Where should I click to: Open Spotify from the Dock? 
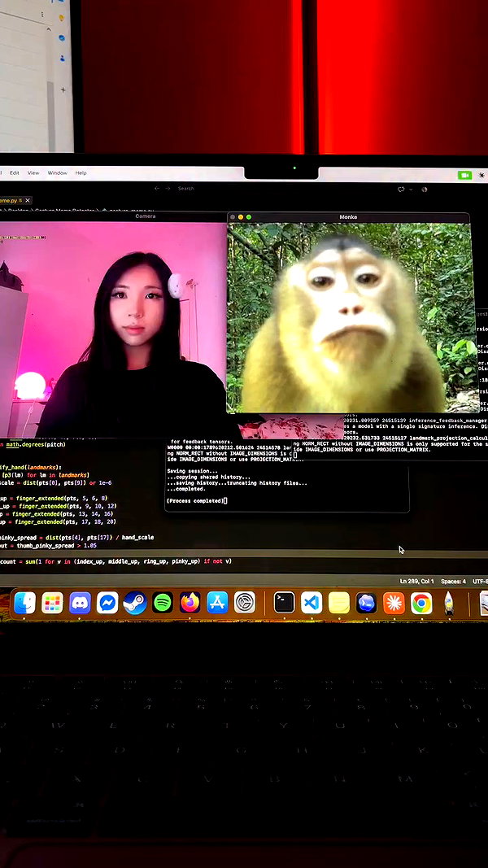[x=163, y=602]
